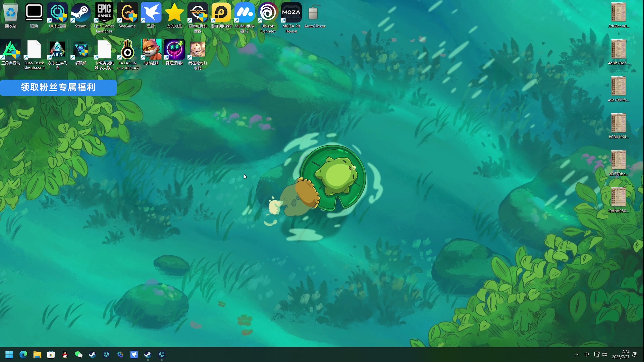Select the Epic Games Launcher desktop icon

(104, 18)
